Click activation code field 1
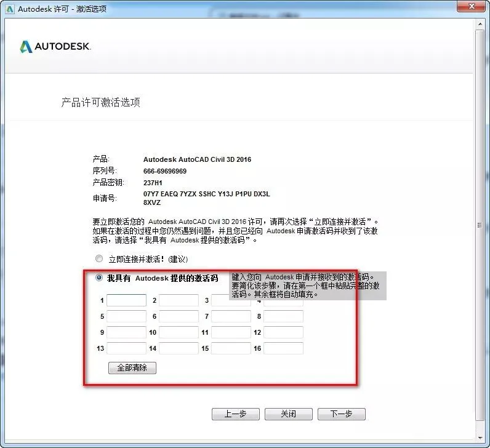The image size is (490, 448). [126, 300]
